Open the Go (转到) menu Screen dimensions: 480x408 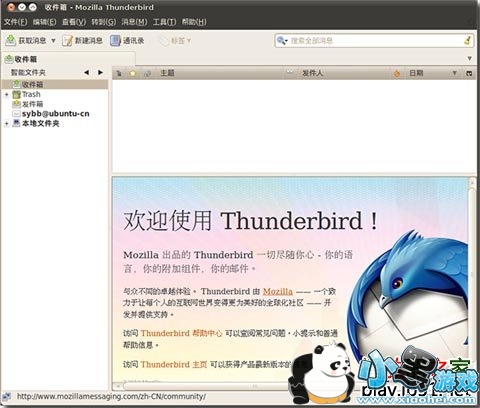click(104, 22)
